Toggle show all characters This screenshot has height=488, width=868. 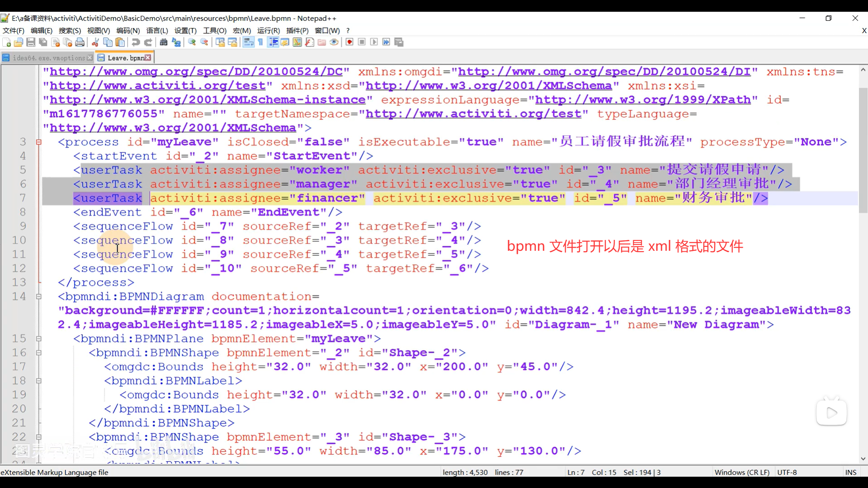tap(260, 42)
